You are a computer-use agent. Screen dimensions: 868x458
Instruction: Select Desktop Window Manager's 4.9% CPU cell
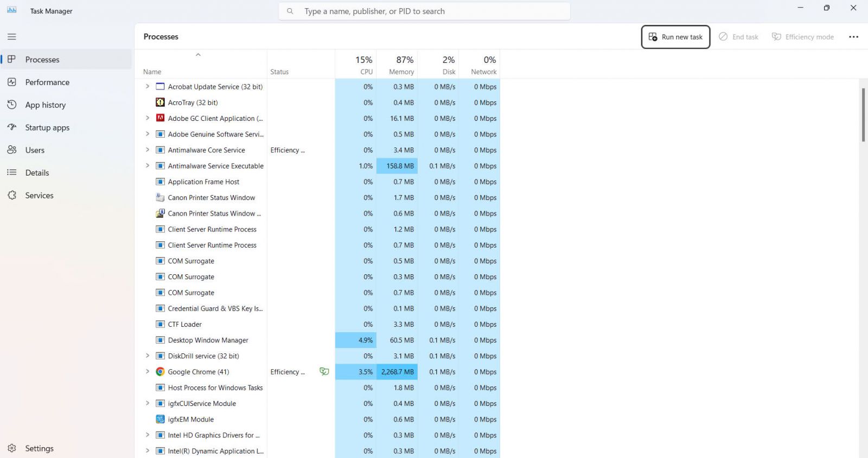[356, 340]
